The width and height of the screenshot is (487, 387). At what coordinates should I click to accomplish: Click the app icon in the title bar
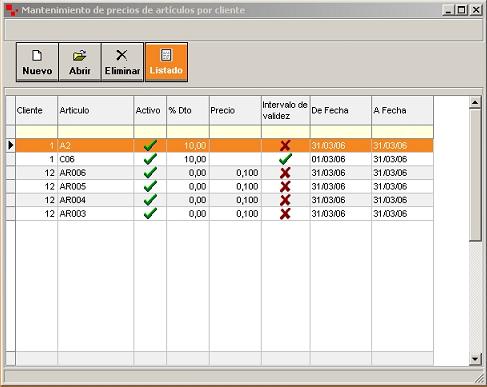pos(12,10)
